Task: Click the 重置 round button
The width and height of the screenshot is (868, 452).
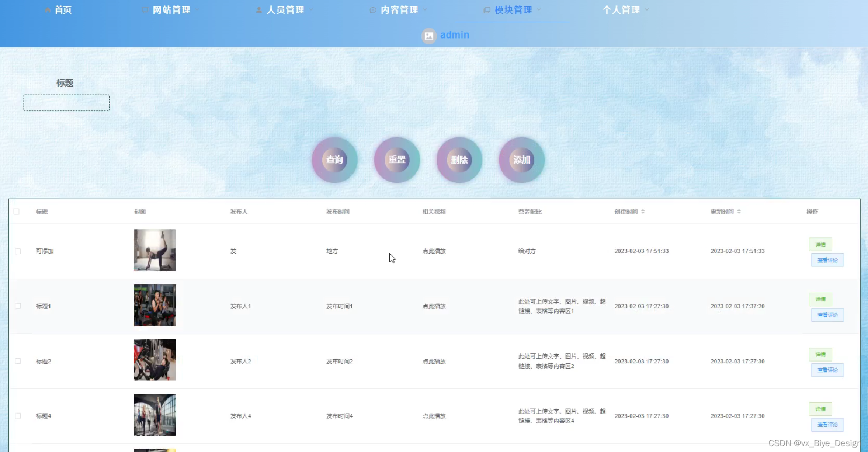Action: (x=397, y=160)
